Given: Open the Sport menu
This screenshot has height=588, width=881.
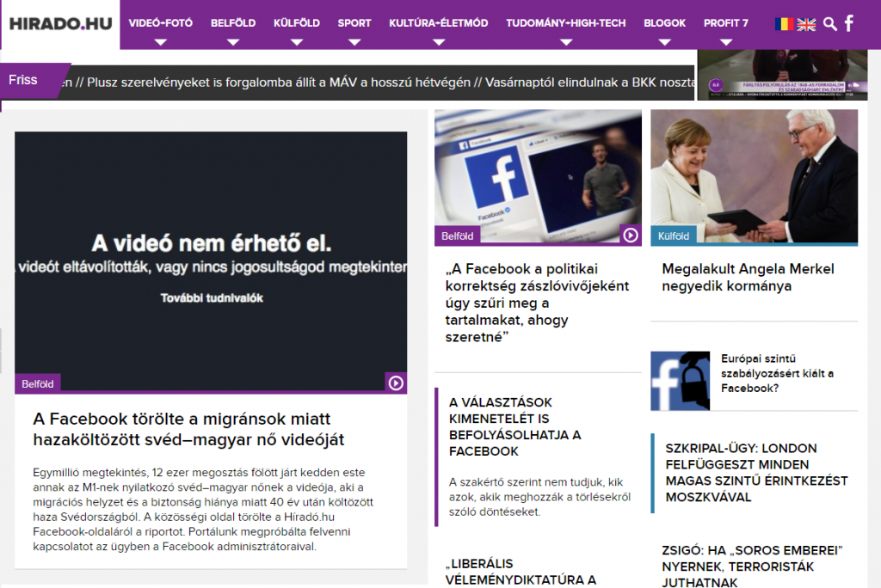Looking at the screenshot, I should [354, 23].
